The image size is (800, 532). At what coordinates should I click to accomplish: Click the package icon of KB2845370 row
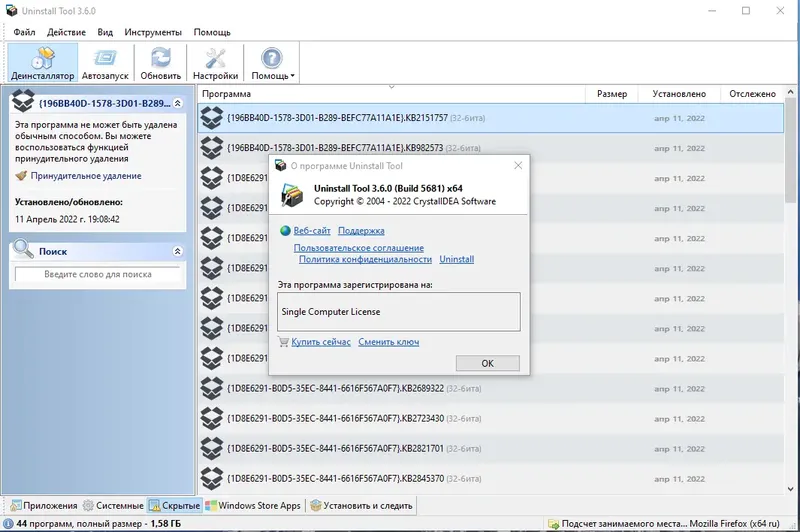[x=212, y=479]
